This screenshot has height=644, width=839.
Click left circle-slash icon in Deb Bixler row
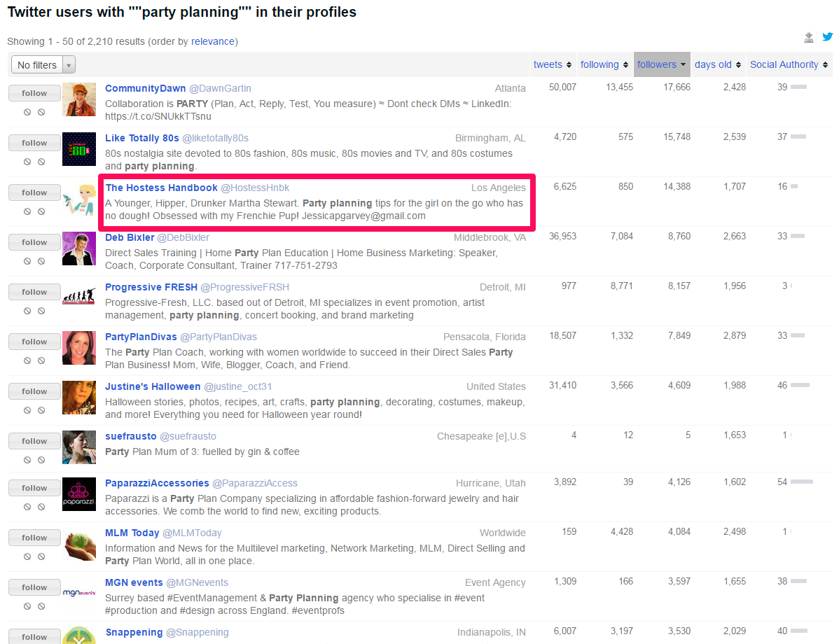click(27, 261)
